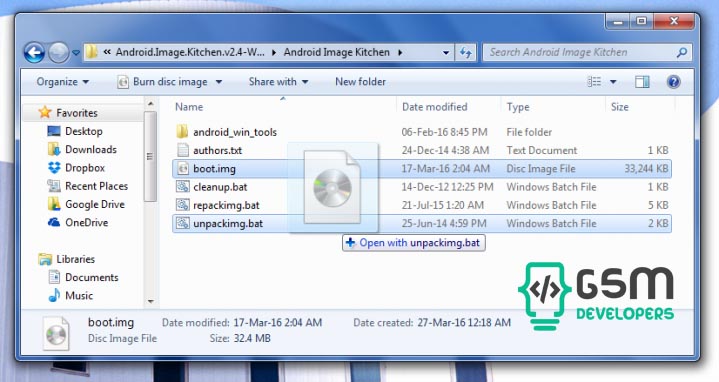Click the Forward navigation arrow
The width and height of the screenshot is (719, 382).
pos(59,52)
